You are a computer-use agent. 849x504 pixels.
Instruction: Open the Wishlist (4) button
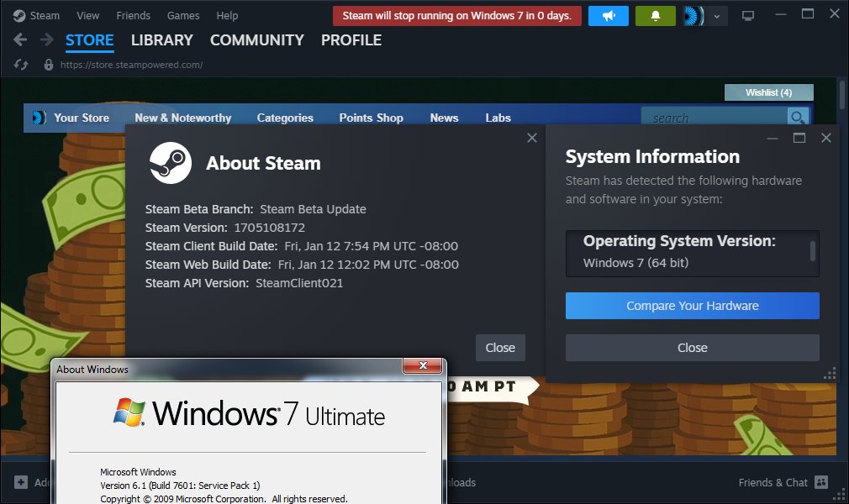click(x=769, y=92)
